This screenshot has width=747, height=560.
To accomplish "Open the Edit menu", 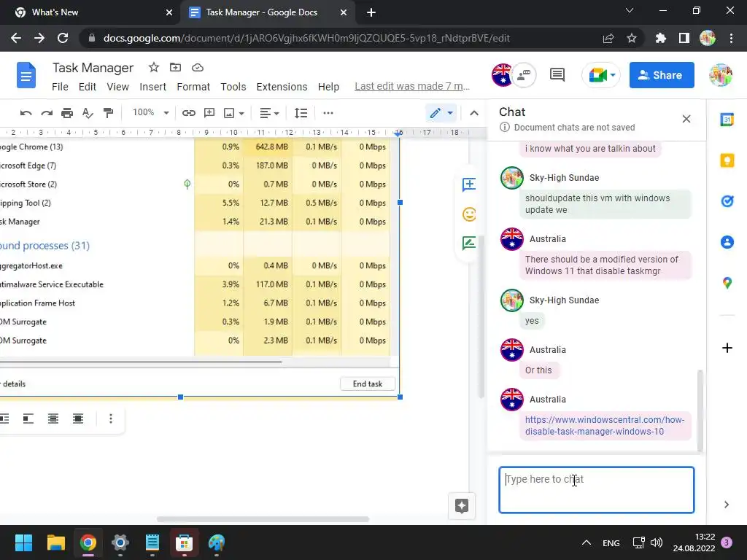I will pos(88,87).
